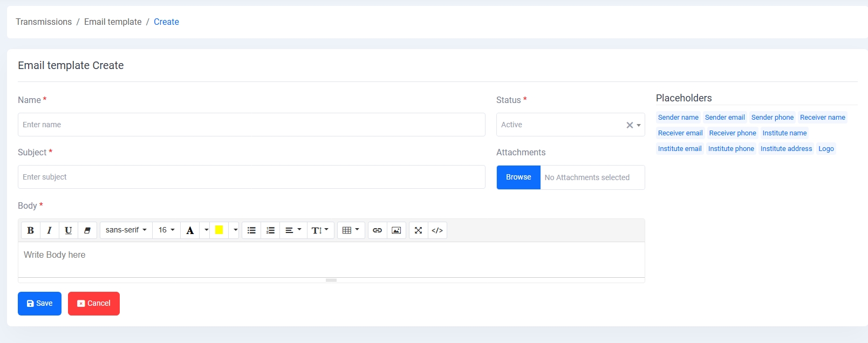Click the Browse attachments button
Image resolution: width=868 pixels, height=343 pixels.
click(x=518, y=177)
